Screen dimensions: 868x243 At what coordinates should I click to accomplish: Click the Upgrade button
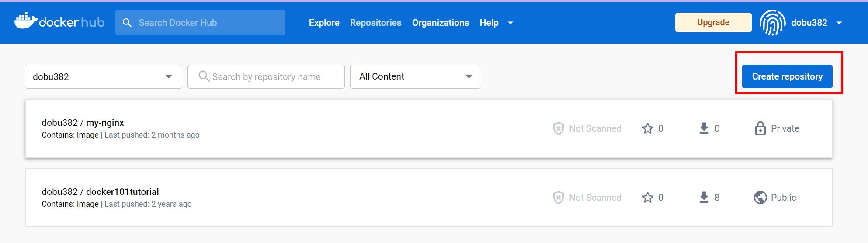[713, 23]
